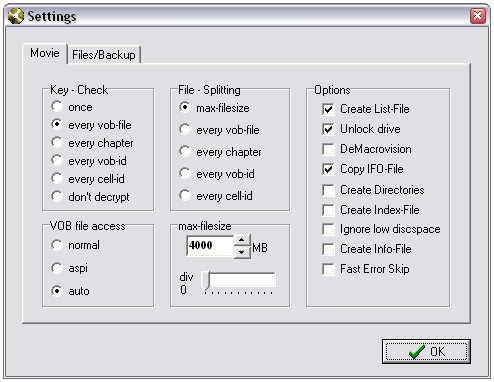The height and width of the screenshot is (382, 494).
Task: Enable the DeMacrovision checkbox
Action: coord(328,149)
